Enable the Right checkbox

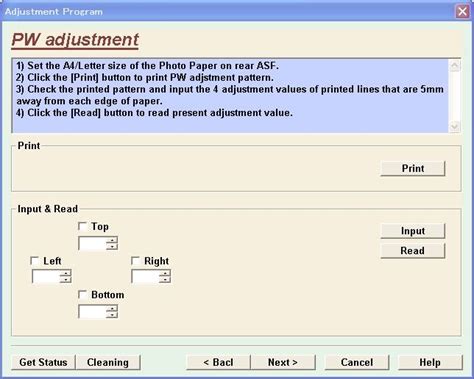click(135, 261)
